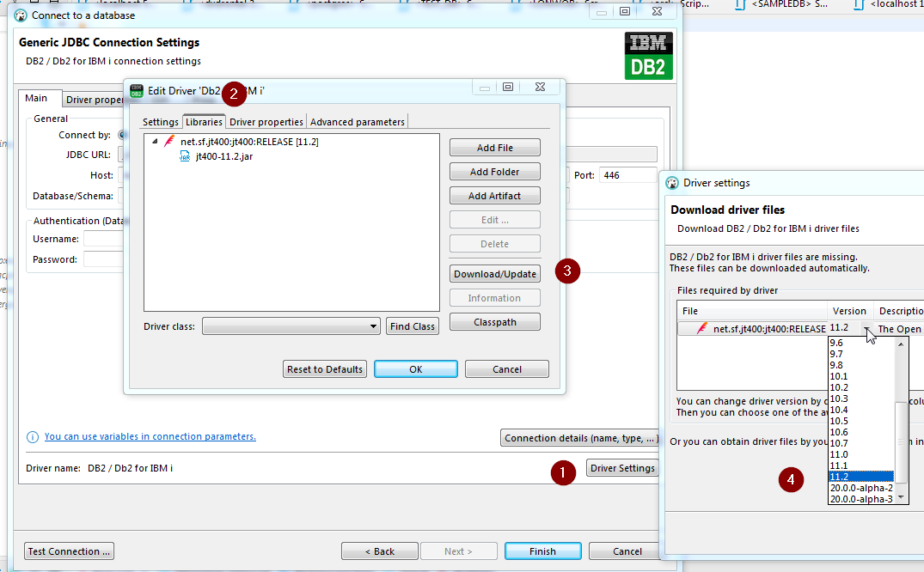Open the Driver class combo box
Screen dimensions: 924x572
291,326
